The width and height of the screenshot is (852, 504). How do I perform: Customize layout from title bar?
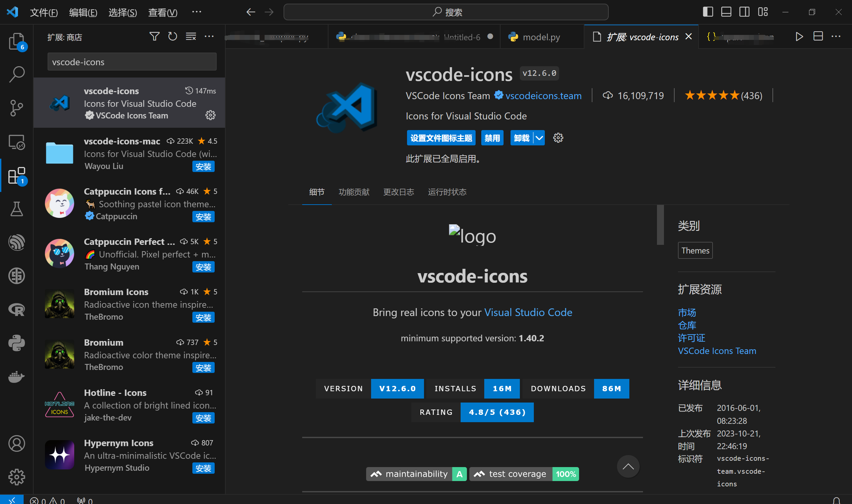pyautogui.click(x=763, y=12)
